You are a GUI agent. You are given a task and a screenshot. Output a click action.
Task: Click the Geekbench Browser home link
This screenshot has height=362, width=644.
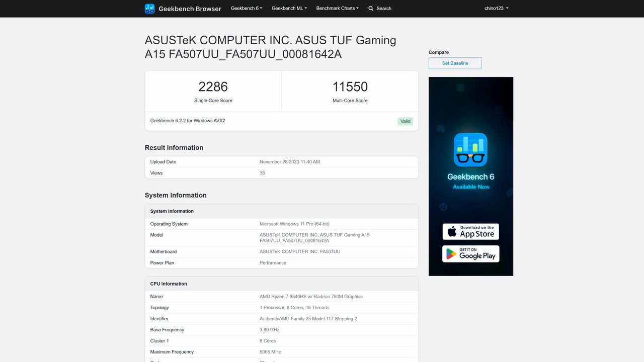183,9
